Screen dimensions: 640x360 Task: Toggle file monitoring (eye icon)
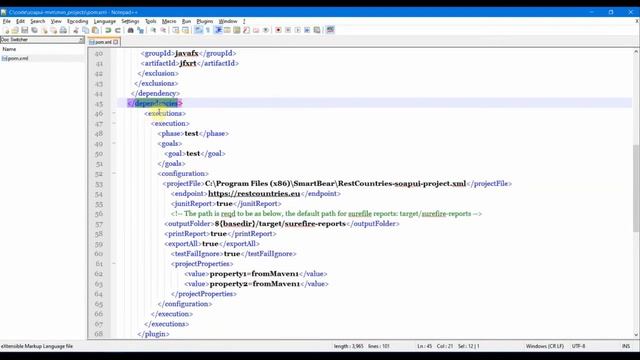tap(266, 30)
